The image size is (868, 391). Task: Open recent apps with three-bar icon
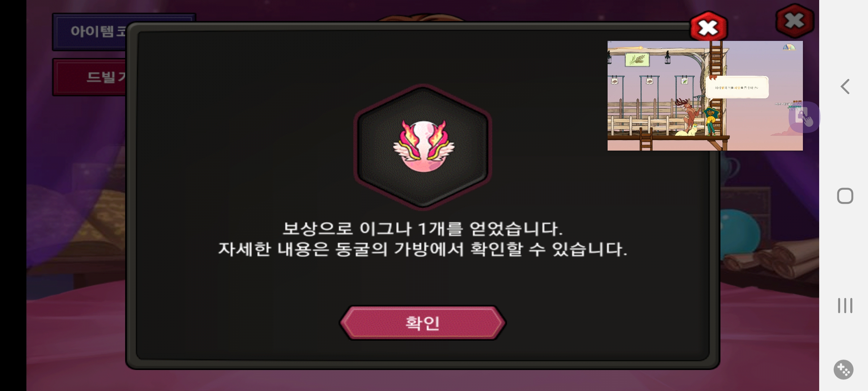pos(845,306)
